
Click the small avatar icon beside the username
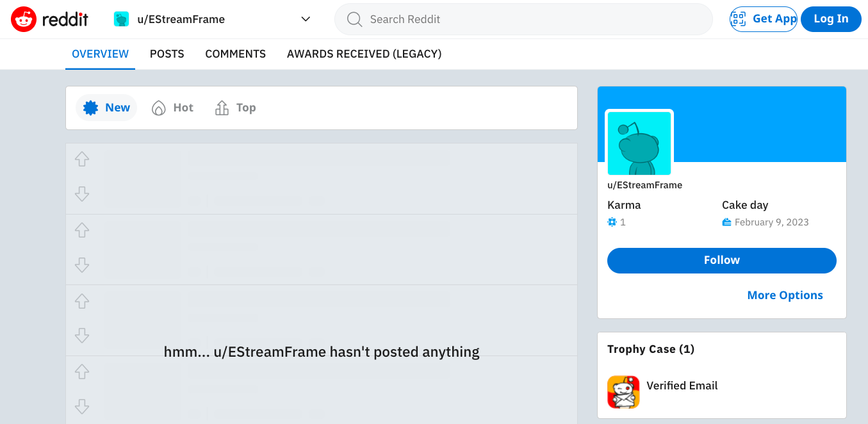(x=122, y=19)
